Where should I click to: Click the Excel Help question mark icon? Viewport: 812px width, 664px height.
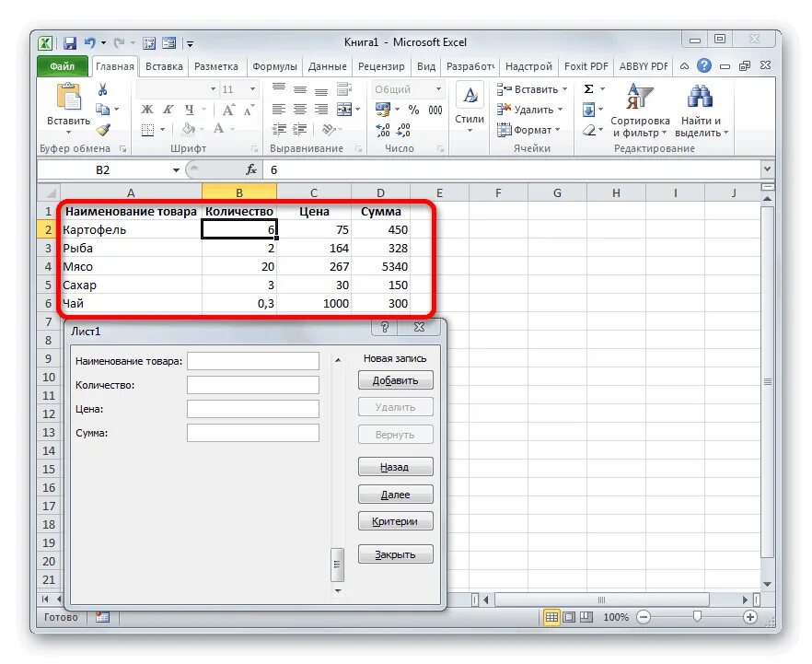coord(703,65)
